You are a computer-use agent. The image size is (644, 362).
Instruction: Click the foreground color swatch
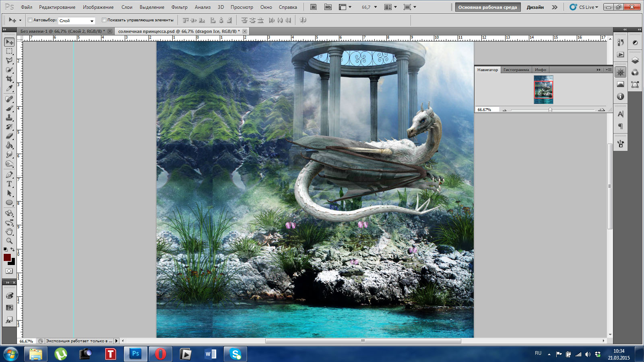tap(7, 257)
